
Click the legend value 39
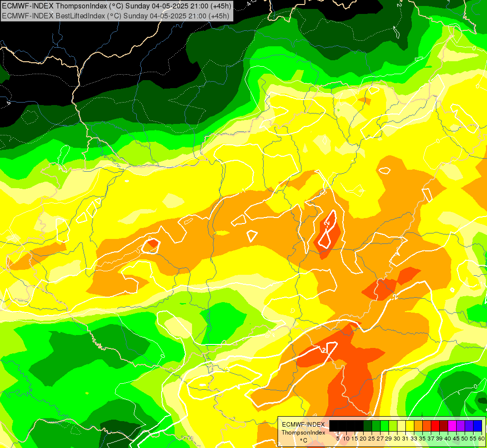(439, 439)
